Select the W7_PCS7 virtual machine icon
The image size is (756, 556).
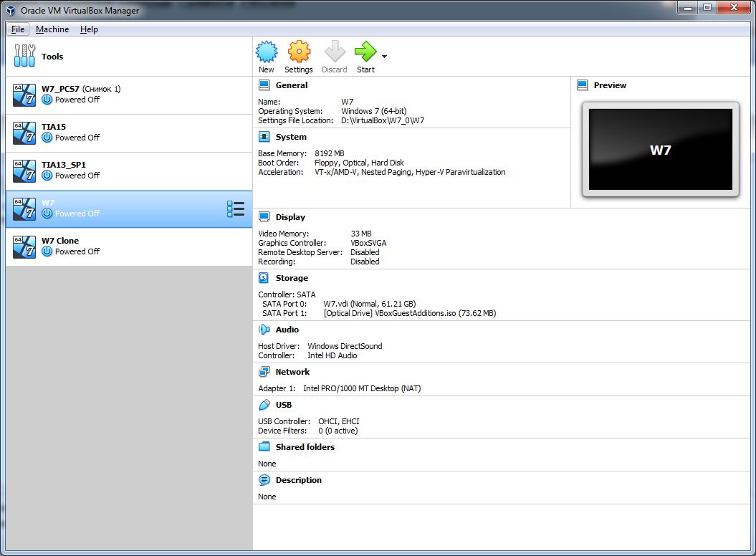pos(24,95)
